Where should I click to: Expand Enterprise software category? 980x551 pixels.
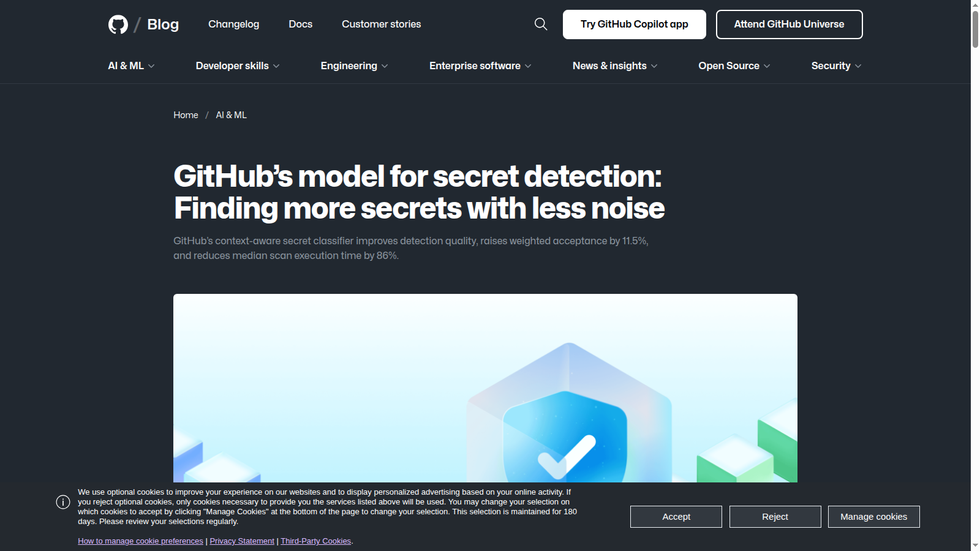pos(480,66)
